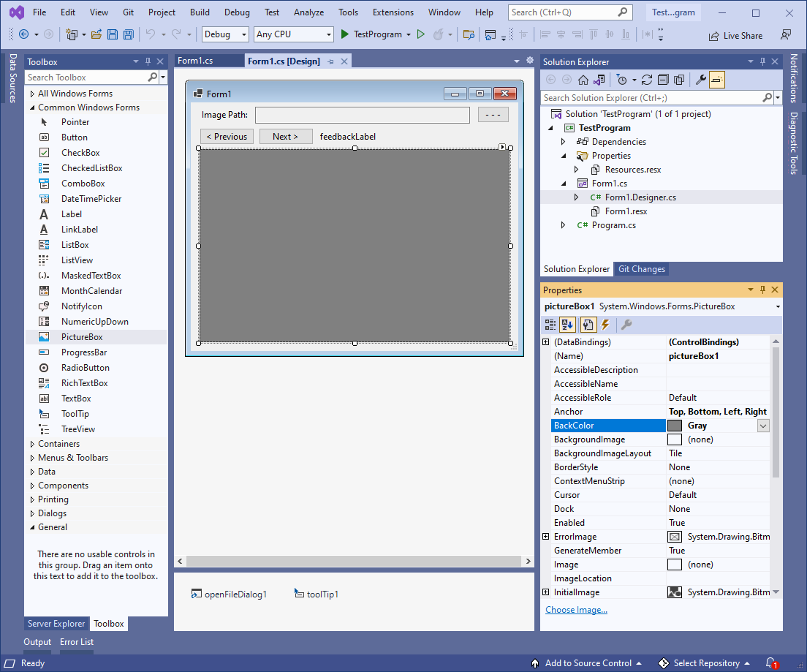This screenshot has height=672, width=807.
Task: Click the Search (Ctrl+Q) box
Action: point(570,12)
